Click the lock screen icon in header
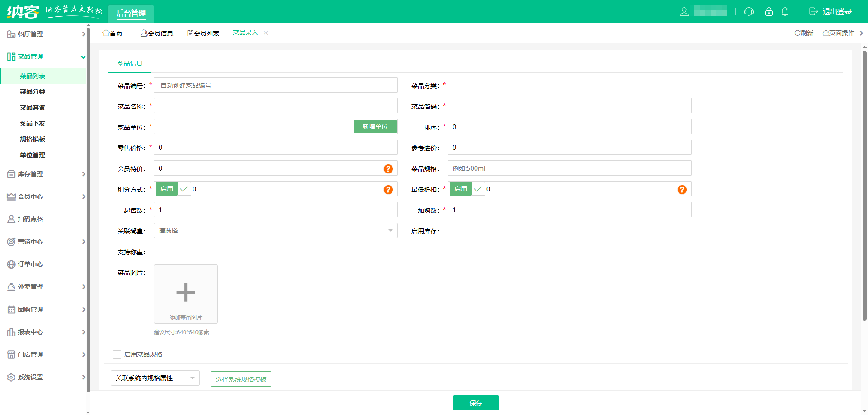This screenshot has height=415, width=868. pos(769,12)
